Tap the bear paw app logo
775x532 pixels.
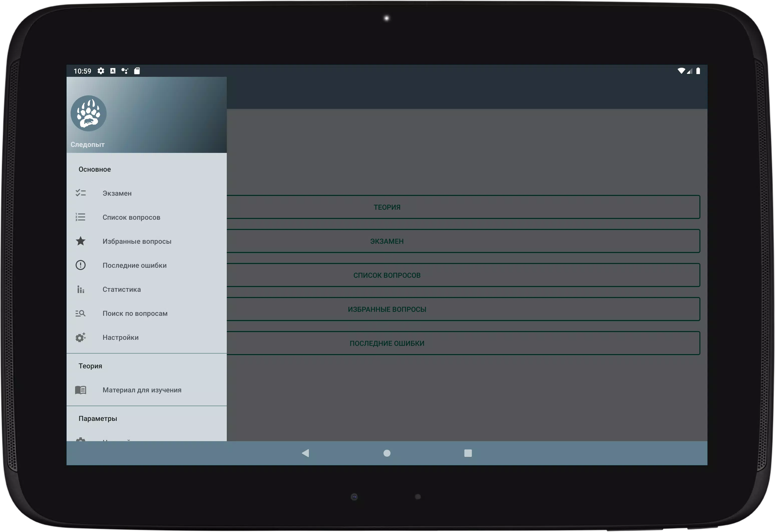[x=88, y=113]
